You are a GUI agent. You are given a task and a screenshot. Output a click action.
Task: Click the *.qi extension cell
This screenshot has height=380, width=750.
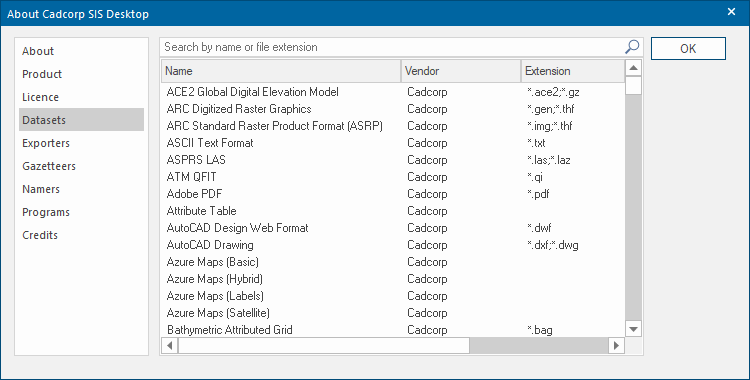click(534, 177)
